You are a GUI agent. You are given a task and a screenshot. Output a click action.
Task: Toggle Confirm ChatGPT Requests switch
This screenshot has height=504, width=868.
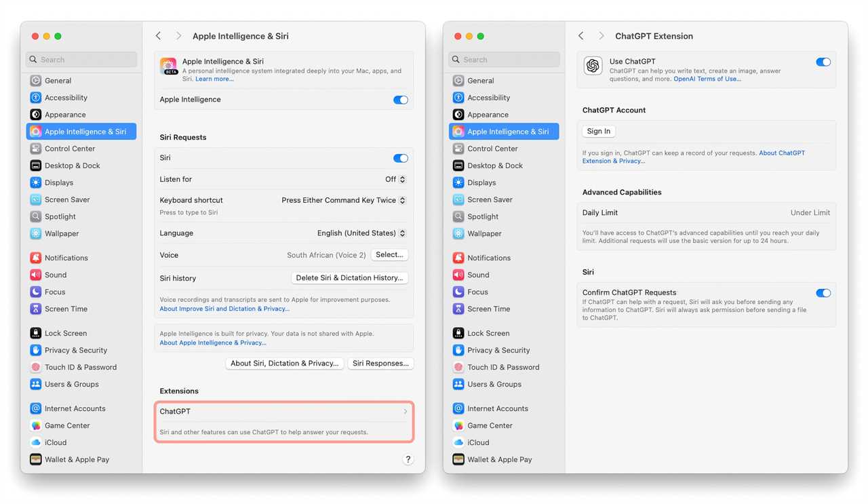pyautogui.click(x=823, y=293)
